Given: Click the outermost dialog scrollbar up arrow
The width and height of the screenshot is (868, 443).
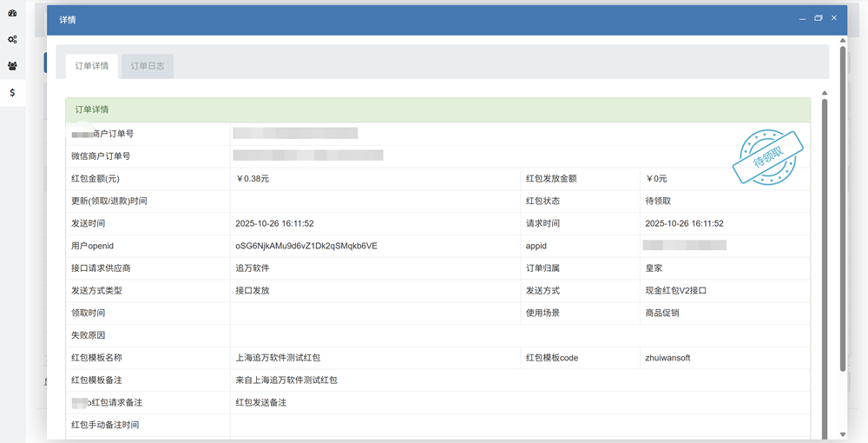Looking at the screenshot, I should pyautogui.click(x=842, y=40).
